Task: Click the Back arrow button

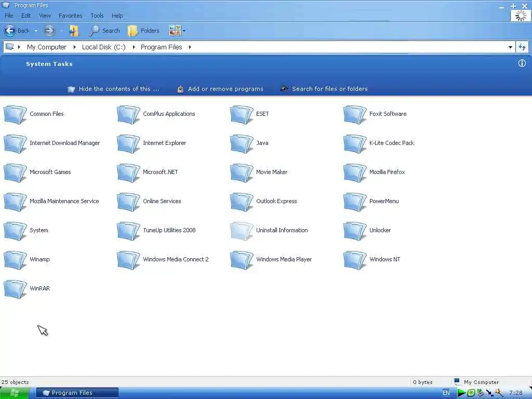Action: click(10, 31)
